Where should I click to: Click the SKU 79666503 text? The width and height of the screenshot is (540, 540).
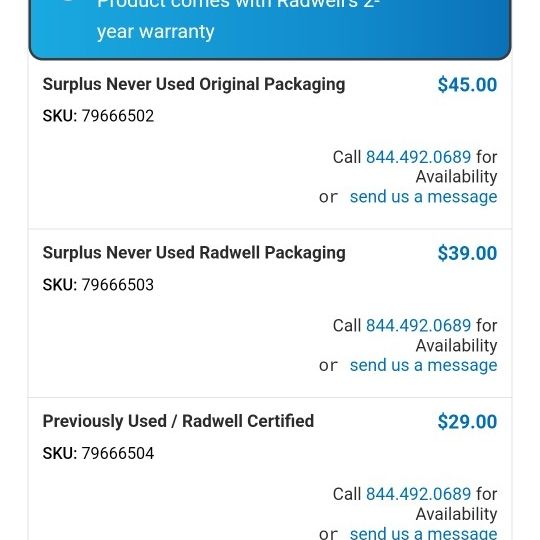tap(98, 285)
